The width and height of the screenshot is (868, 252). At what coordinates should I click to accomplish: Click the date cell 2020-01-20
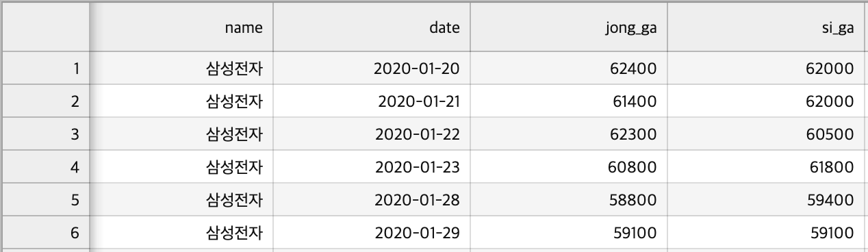[x=372, y=68]
